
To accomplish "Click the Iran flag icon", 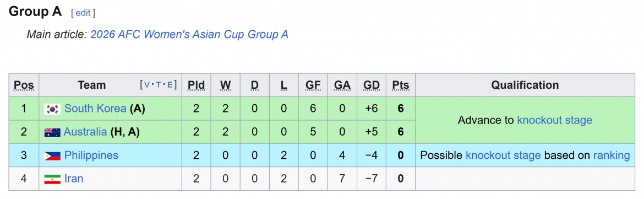I will point(52,179).
